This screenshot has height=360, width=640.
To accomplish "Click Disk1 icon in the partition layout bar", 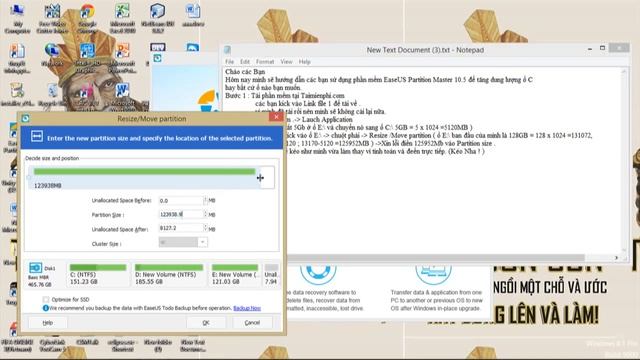I will (36, 268).
